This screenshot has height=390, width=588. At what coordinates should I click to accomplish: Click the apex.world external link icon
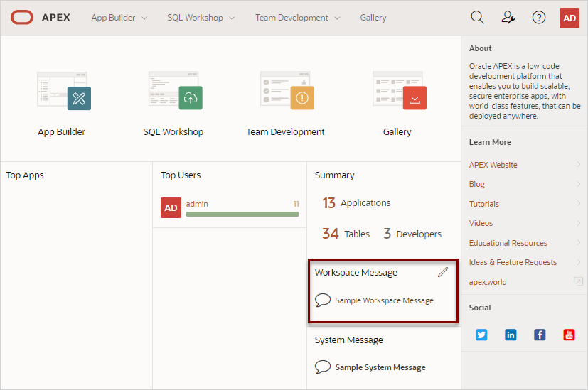click(x=578, y=281)
